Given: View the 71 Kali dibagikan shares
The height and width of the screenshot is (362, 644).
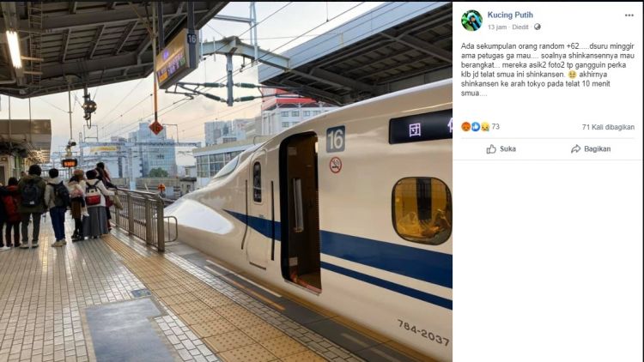Looking at the screenshot, I should pyautogui.click(x=608, y=127).
